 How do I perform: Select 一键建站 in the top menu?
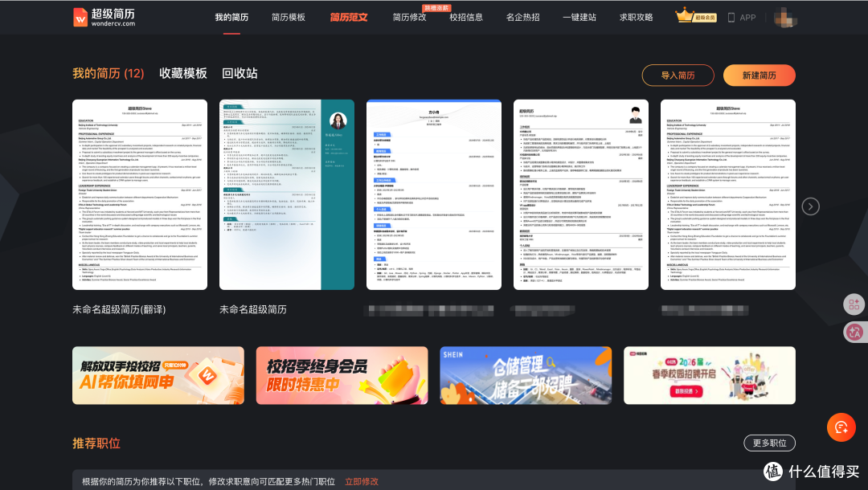(x=579, y=17)
